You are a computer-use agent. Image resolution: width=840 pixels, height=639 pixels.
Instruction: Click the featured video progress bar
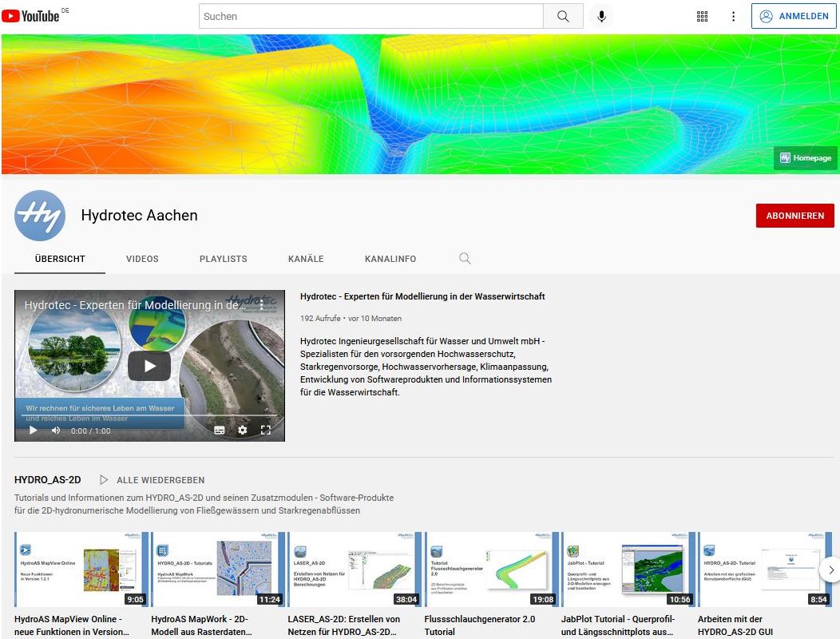149,417
